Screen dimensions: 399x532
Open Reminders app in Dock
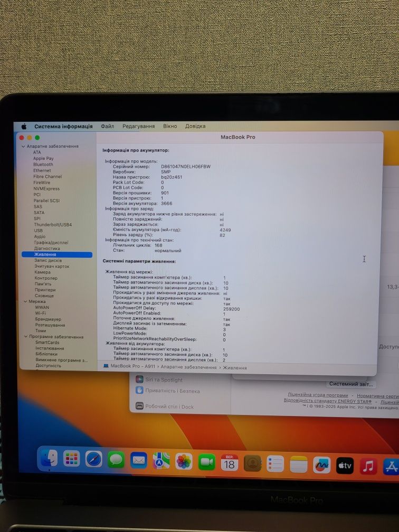click(275, 464)
